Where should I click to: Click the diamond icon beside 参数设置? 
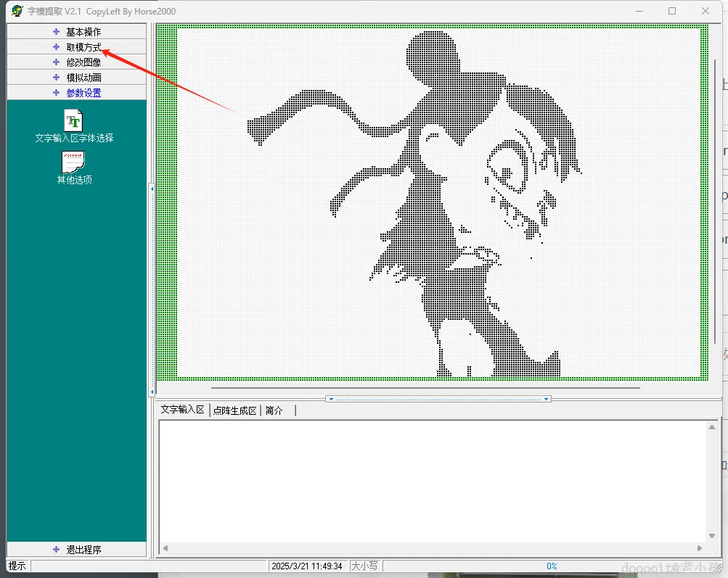56,92
